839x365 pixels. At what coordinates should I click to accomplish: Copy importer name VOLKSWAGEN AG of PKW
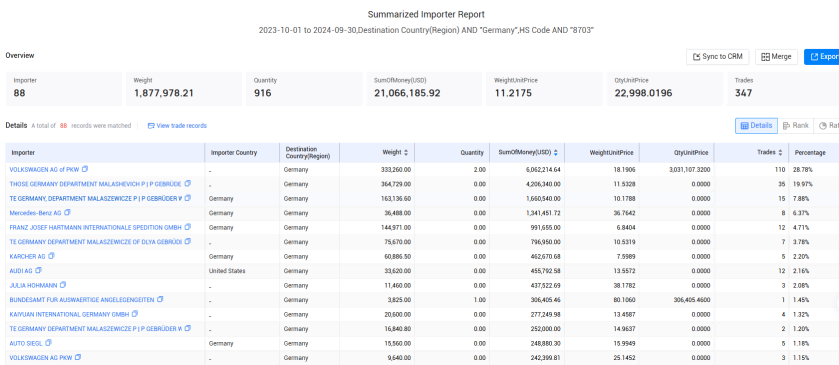point(85,169)
